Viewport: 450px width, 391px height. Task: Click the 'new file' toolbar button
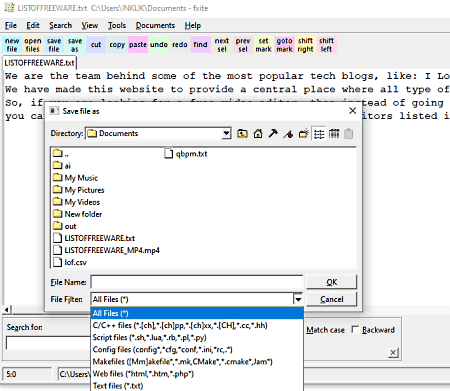pyautogui.click(x=12, y=45)
